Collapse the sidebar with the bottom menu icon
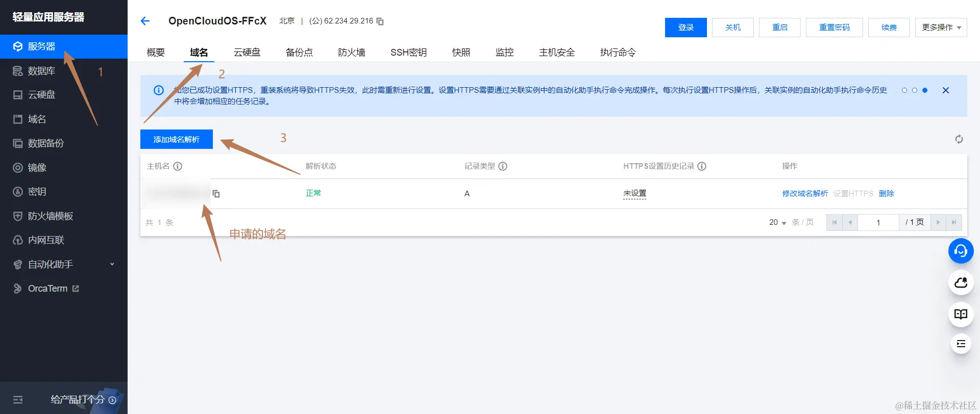 18,400
